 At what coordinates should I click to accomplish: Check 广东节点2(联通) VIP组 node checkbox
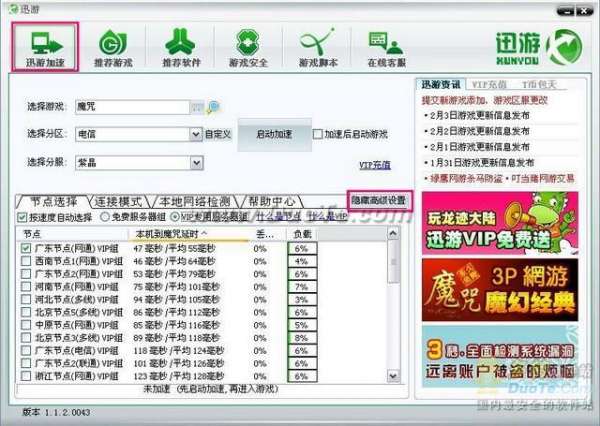click(x=26, y=363)
